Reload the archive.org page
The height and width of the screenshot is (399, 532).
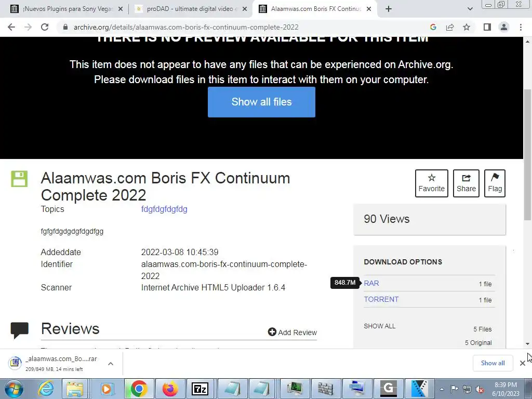(x=45, y=27)
